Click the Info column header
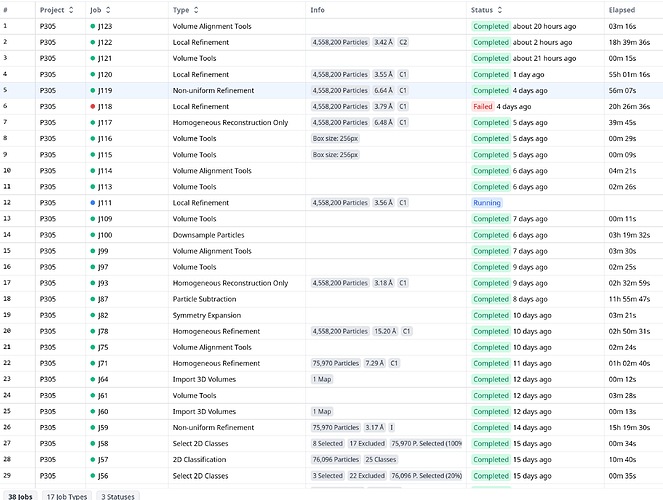Screen dimensions: 663x500 (318, 10)
